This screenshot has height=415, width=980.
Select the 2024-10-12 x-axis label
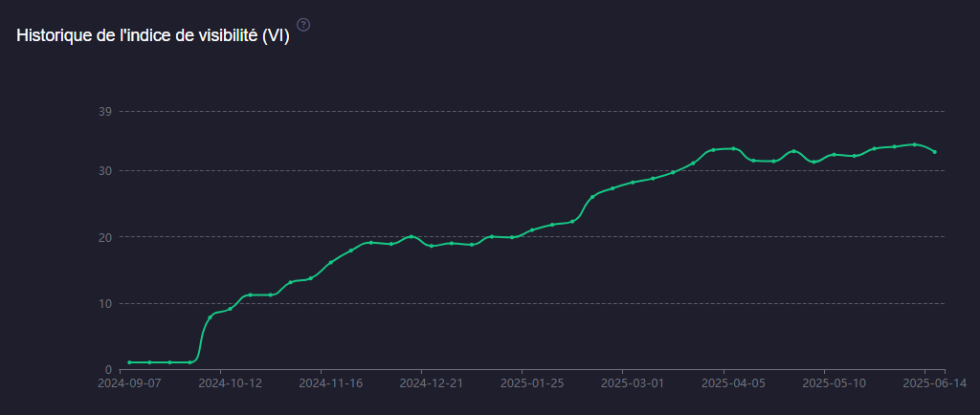[x=231, y=382]
